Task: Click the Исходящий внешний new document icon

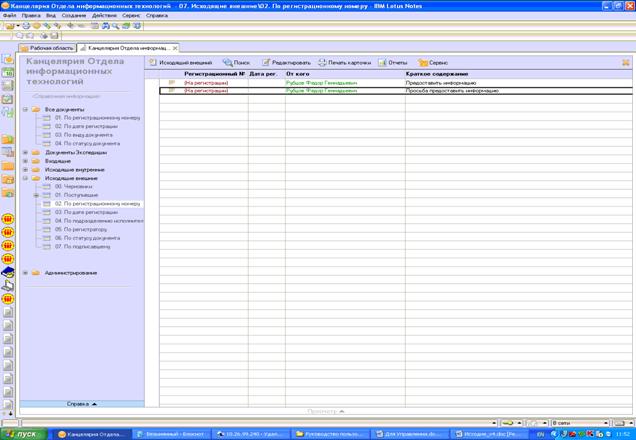Action: (153, 62)
